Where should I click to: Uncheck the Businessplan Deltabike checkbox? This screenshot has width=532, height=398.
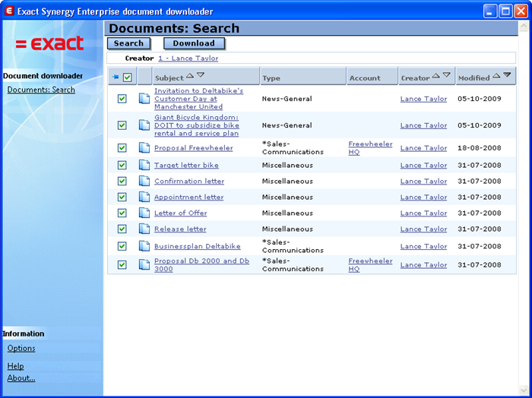tap(122, 246)
